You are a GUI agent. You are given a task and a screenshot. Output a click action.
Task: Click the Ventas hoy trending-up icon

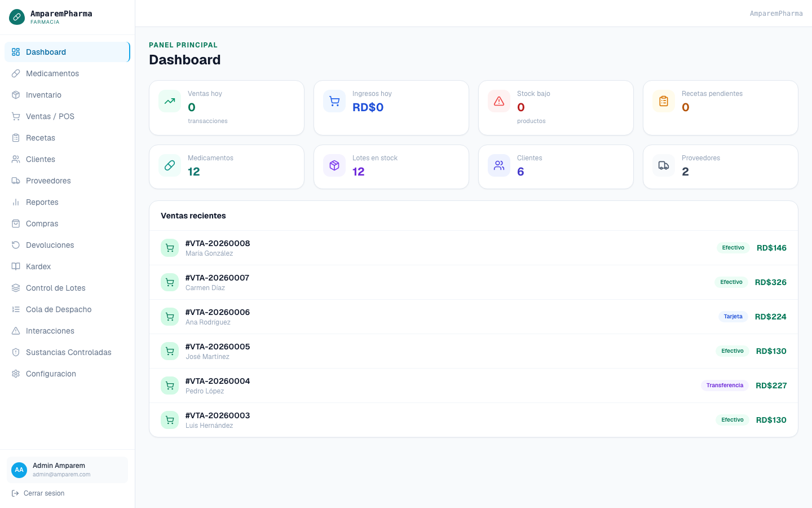click(170, 101)
